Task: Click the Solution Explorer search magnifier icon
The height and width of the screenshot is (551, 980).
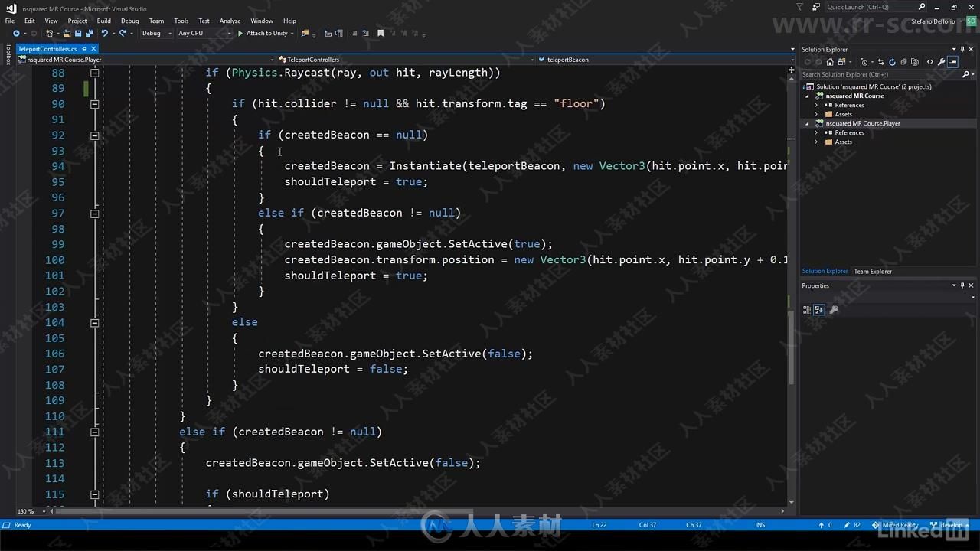Action: pos(965,74)
